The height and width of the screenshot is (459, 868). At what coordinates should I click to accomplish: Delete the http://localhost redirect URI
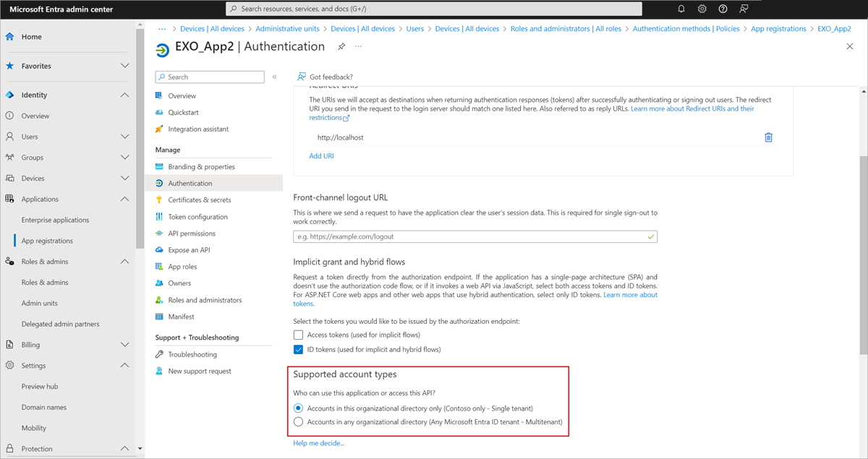pyautogui.click(x=768, y=137)
